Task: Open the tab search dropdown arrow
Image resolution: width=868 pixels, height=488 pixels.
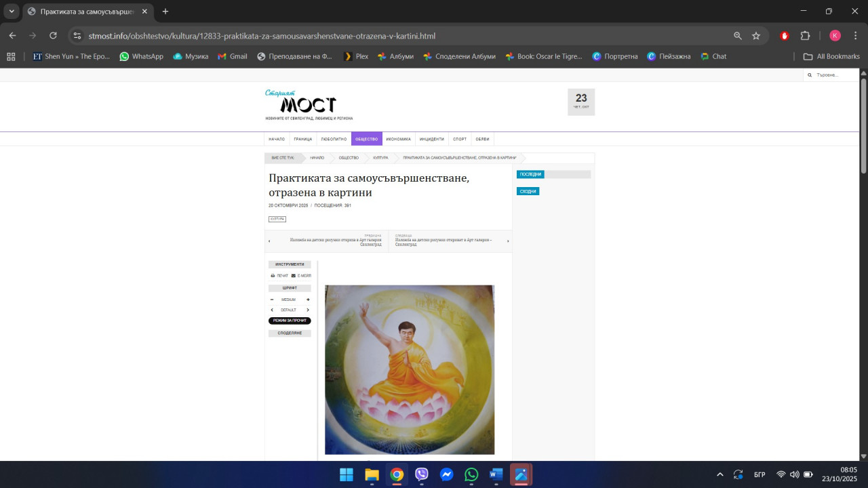Action: tap(12, 12)
